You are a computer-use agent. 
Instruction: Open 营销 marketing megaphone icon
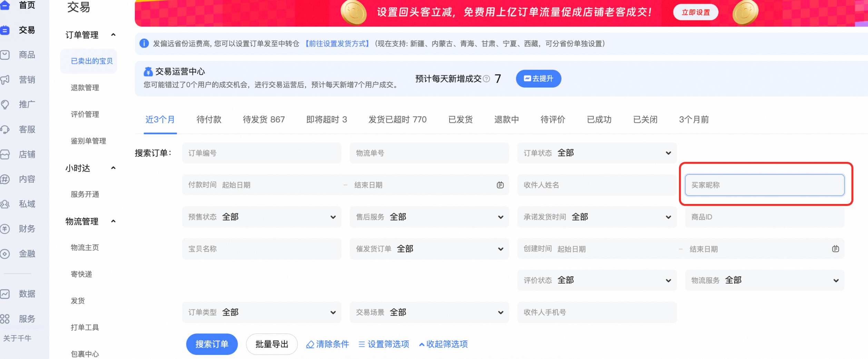tap(4, 80)
